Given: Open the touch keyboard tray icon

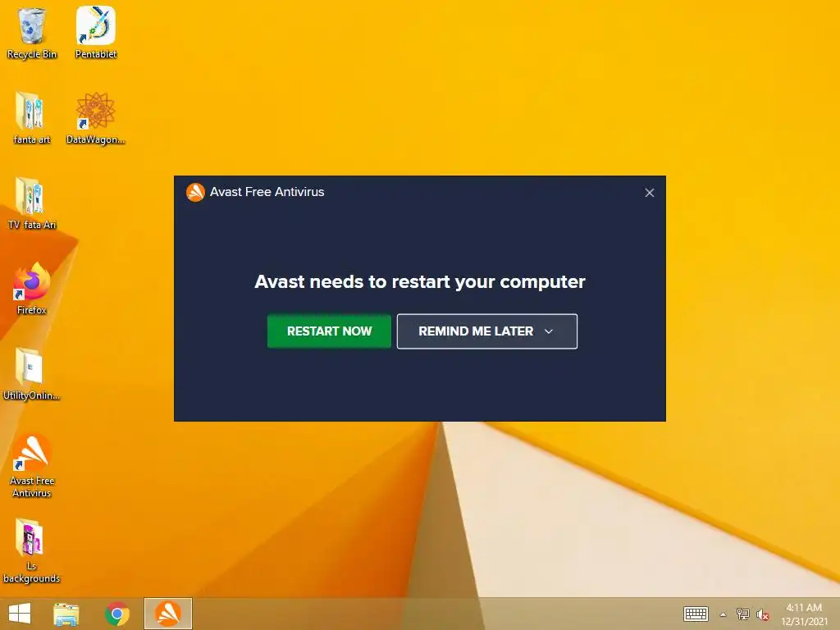Looking at the screenshot, I should 696,614.
